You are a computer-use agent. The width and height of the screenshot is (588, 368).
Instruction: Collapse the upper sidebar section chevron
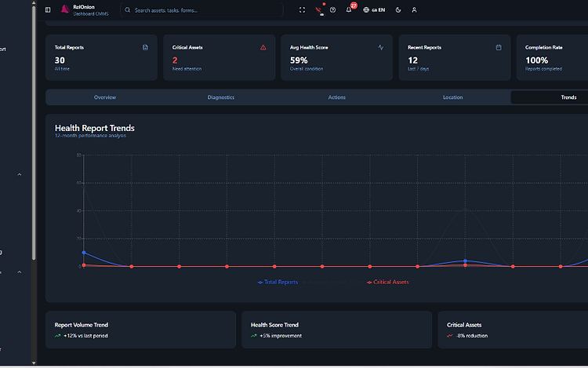coord(20,175)
